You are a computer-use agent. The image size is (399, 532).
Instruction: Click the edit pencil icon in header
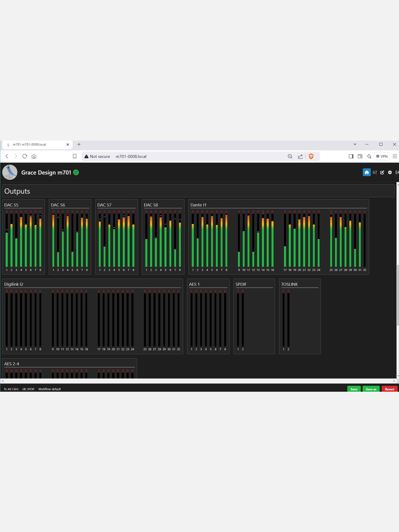[382, 172]
